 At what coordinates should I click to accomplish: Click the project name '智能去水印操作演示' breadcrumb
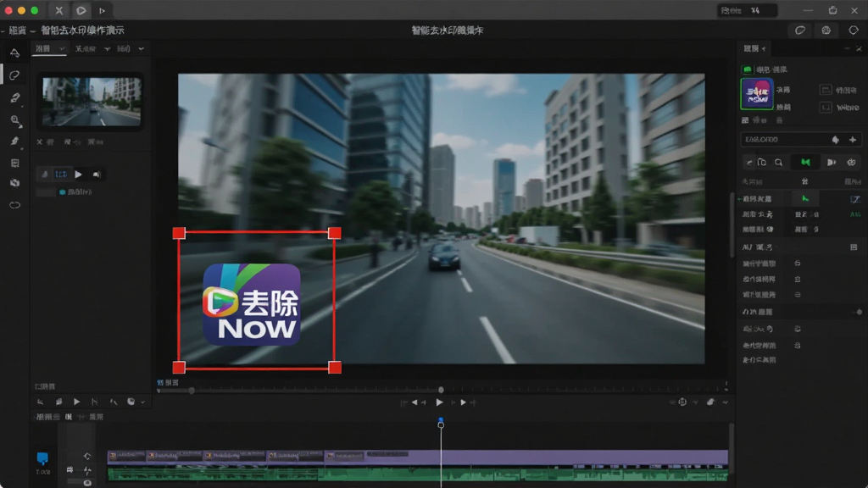coord(82,30)
